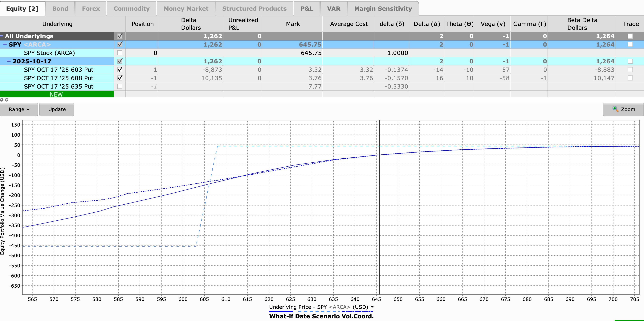Image resolution: width=644 pixels, height=321 pixels.
Task: Click the panel expand down-arrow icon
Action: (7, 100)
